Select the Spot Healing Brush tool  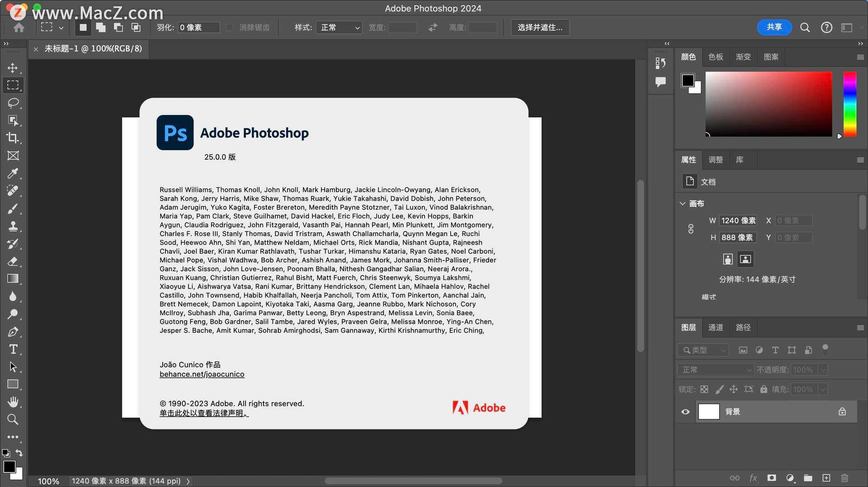(x=13, y=191)
